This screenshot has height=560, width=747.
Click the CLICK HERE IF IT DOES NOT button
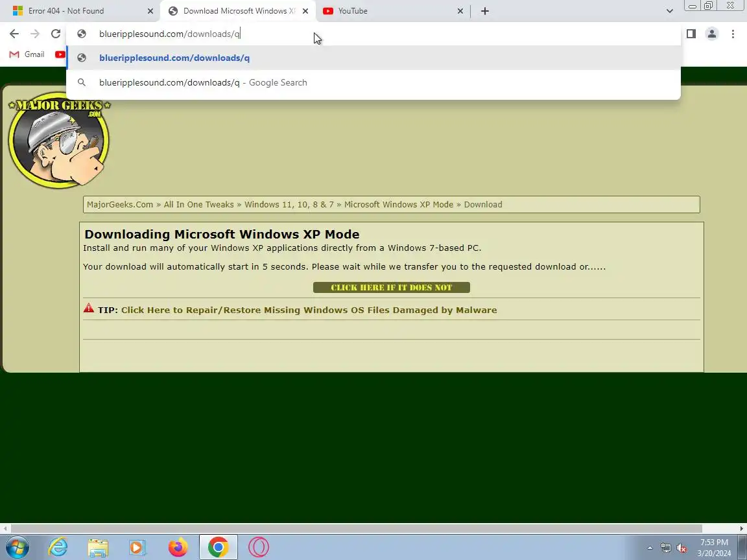[392, 288]
